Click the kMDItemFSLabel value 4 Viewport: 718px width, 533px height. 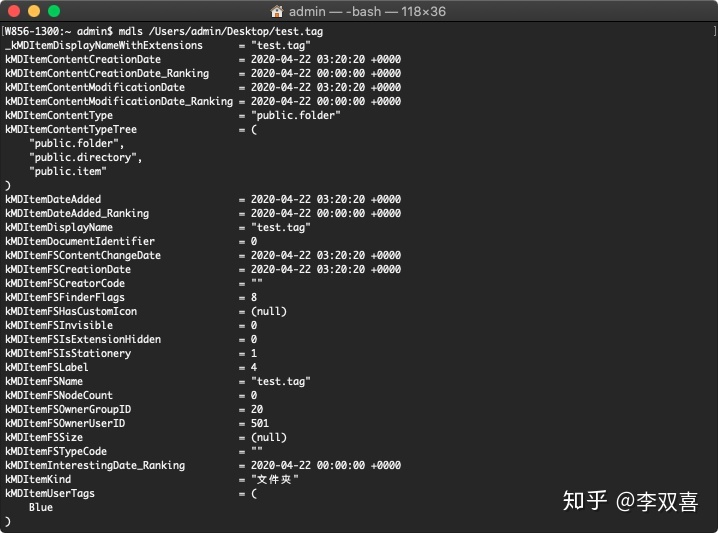point(254,367)
